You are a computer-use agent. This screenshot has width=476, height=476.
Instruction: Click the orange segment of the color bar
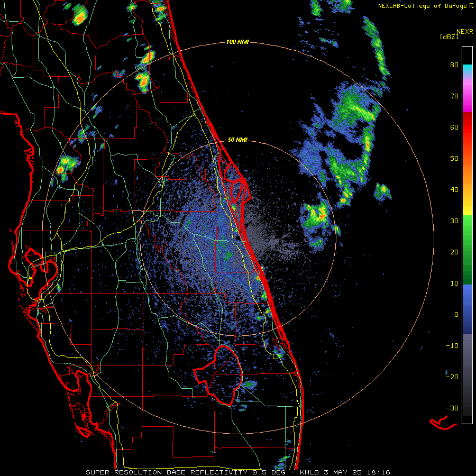(467, 175)
